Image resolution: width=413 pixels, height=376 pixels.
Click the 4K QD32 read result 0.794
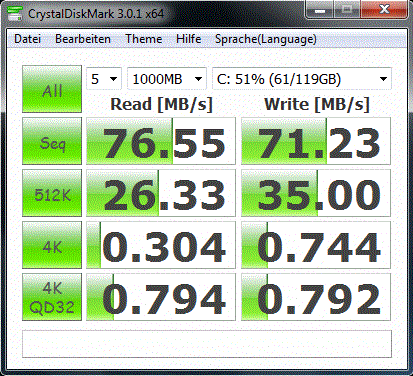point(161,297)
